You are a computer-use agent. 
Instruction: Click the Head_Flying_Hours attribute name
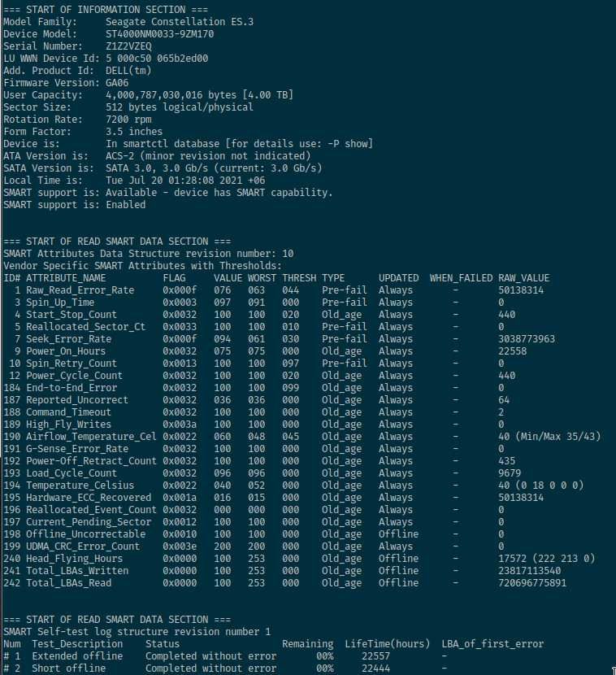pyautogui.click(x=75, y=559)
